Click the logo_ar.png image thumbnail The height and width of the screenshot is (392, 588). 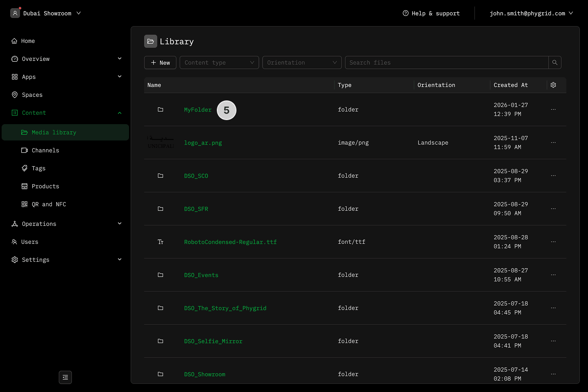point(160,143)
